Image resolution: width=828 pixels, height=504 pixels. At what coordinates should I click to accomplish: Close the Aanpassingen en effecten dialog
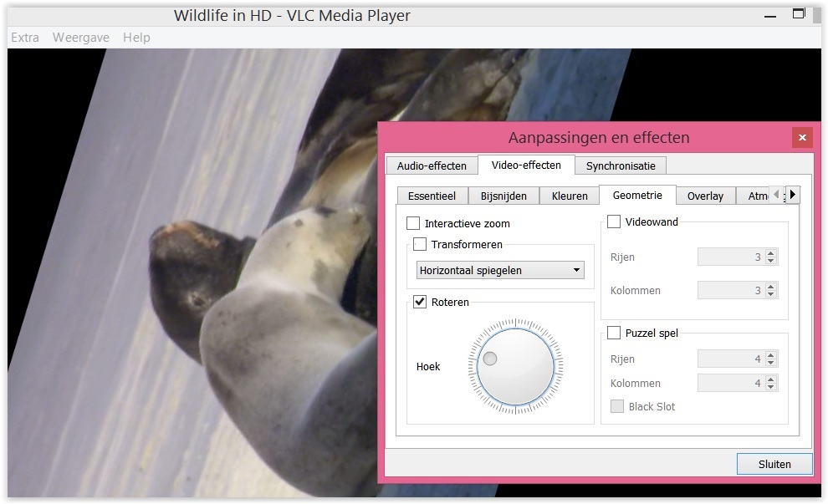point(802,138)
